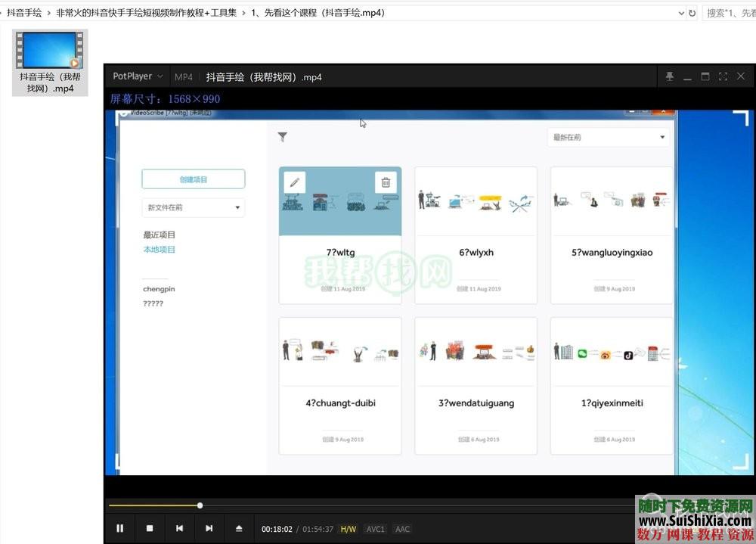Switch to the MP4 tab in the titlebar
This screenshot has width=756, height=544.
(184, 76)
